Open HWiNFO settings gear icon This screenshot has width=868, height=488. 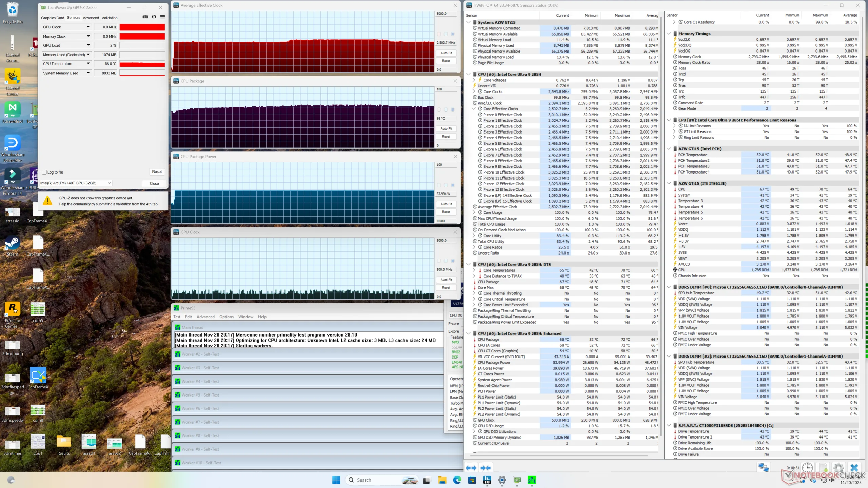coord(838,468)
